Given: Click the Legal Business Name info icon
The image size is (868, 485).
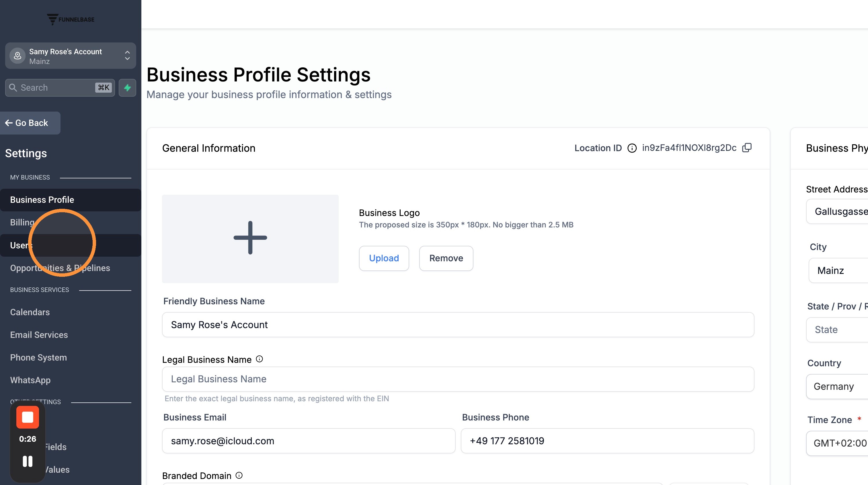Looking at the screenshot, I should [259, 359].
